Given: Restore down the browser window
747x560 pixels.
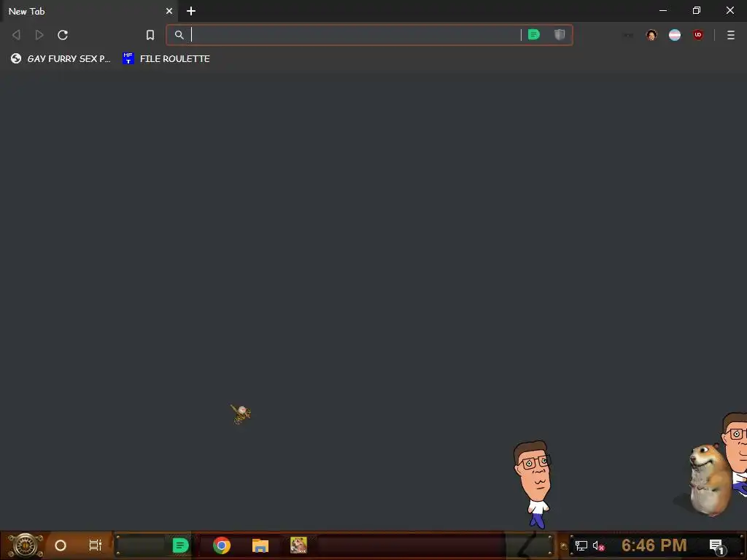Looking at the screenshot, I should point(697,10).
